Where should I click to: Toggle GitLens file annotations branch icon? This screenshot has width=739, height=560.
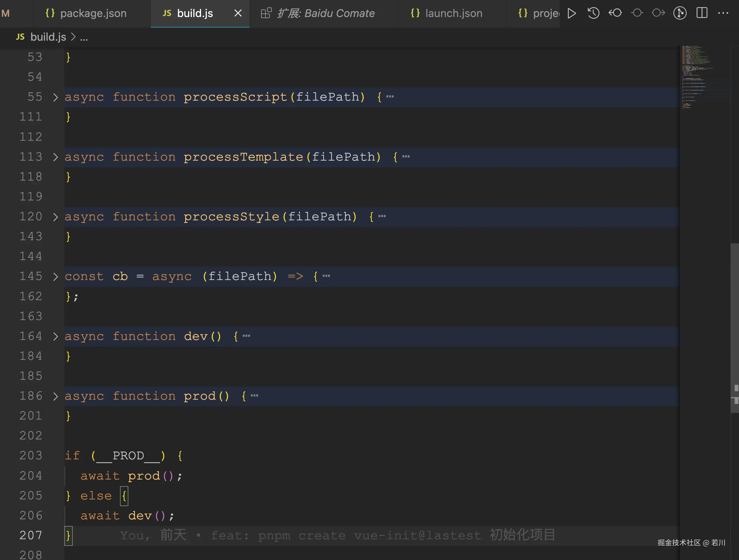click(x=680, y=13)
